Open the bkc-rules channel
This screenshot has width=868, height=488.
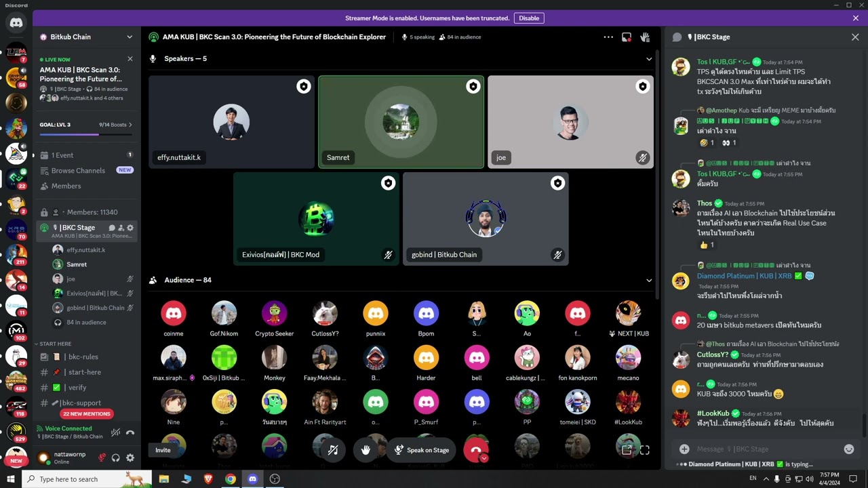[87, 357]
